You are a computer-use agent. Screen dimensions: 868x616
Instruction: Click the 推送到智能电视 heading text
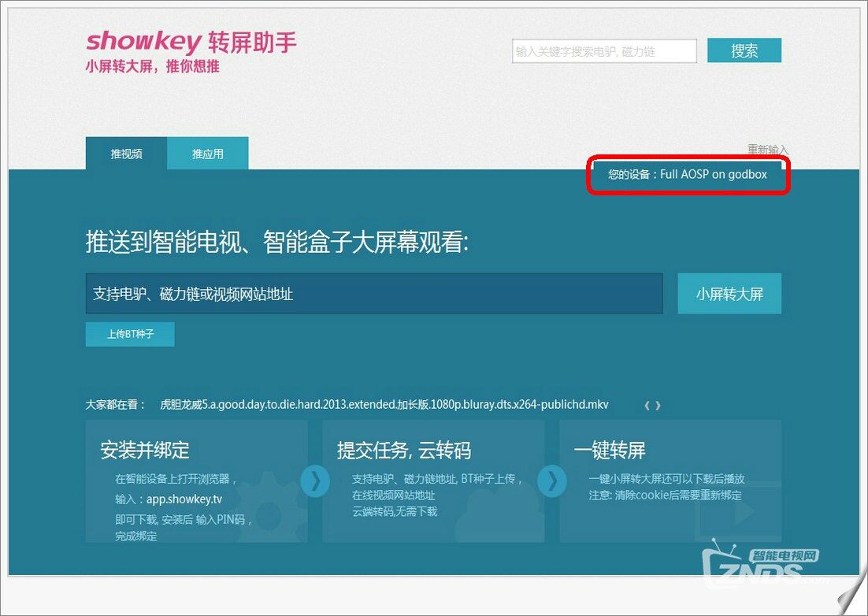tap(277, 242)
